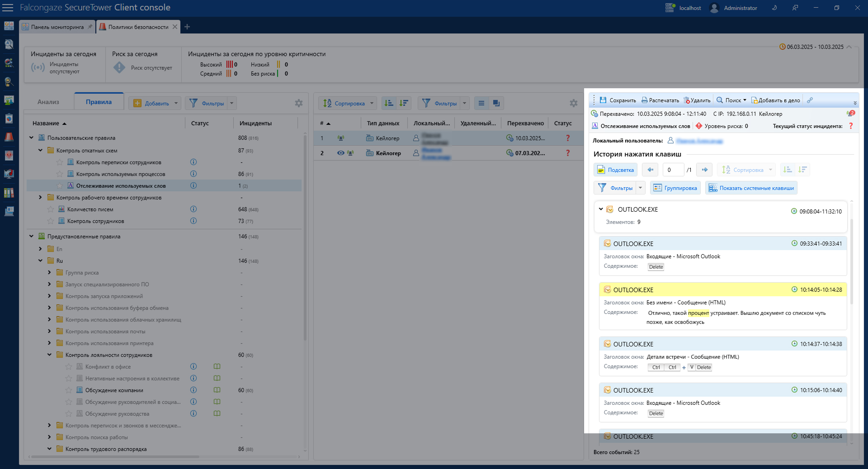Open book icon for Обсуждение компании
The image size is (868, 469).
pos(217,390)
